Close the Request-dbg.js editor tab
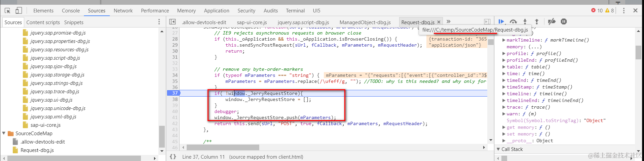This screenshot has height=161, width=644. [x=439, y=22]
